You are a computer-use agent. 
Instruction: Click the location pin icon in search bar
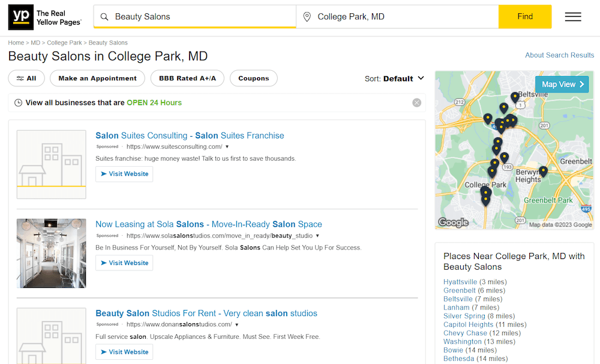pyautogui.click(x=307, y=17)
